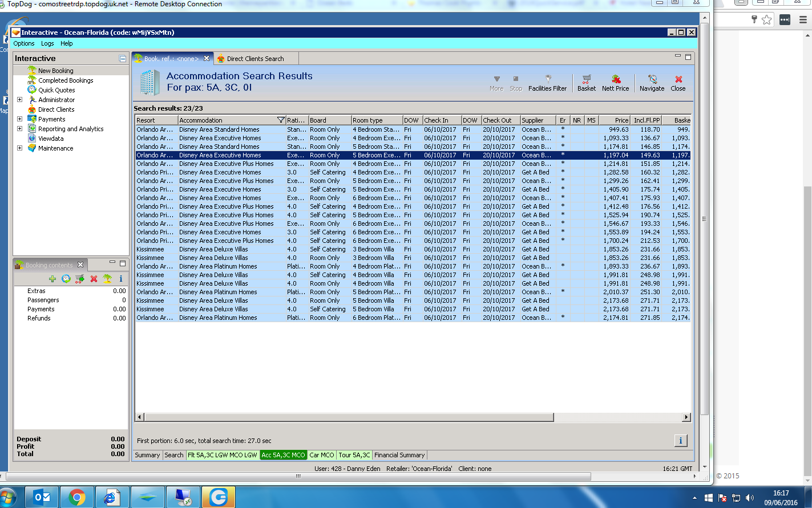Click the filter funnel in Accommodation column header
Screen dimensions: 812x508
[x=281, y=120]
